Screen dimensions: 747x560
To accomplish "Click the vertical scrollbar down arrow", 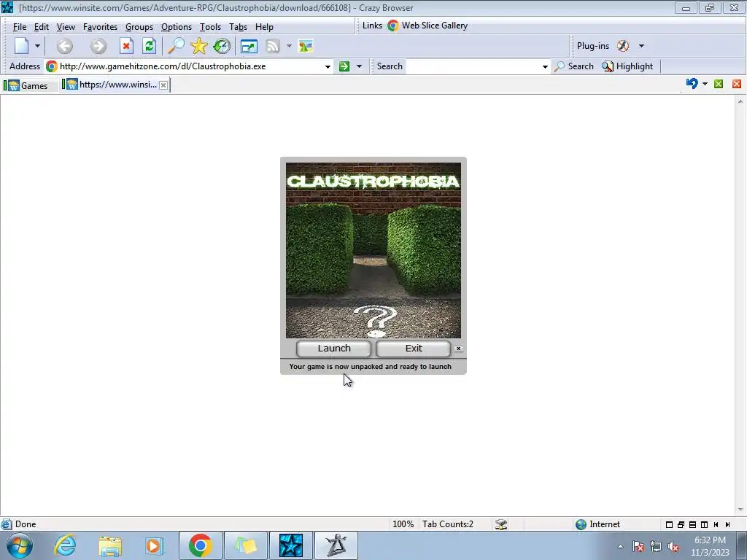I will [x=740, y=510].
